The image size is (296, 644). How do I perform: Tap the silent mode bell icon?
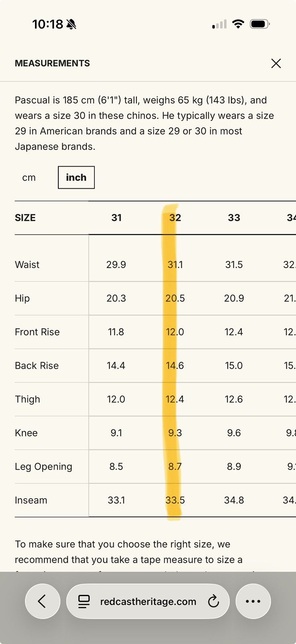(x=71, y=25)
